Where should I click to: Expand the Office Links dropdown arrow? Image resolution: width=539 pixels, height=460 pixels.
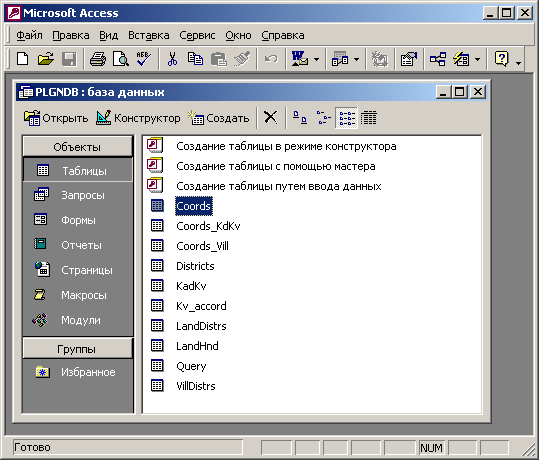316,59
